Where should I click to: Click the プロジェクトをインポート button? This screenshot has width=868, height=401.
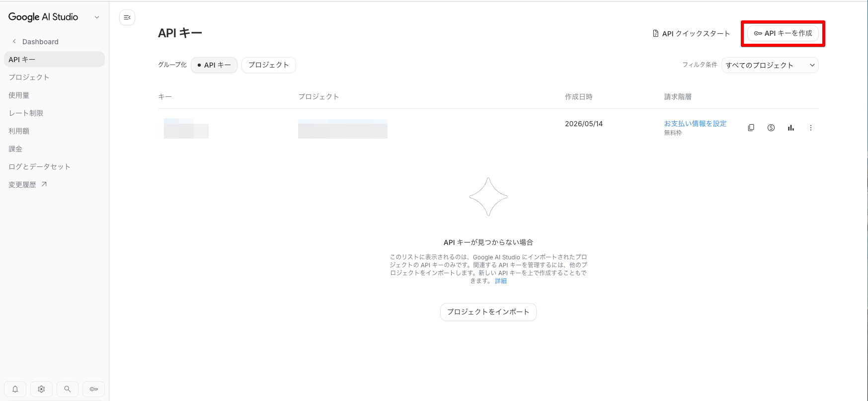(x=488, y=312)
